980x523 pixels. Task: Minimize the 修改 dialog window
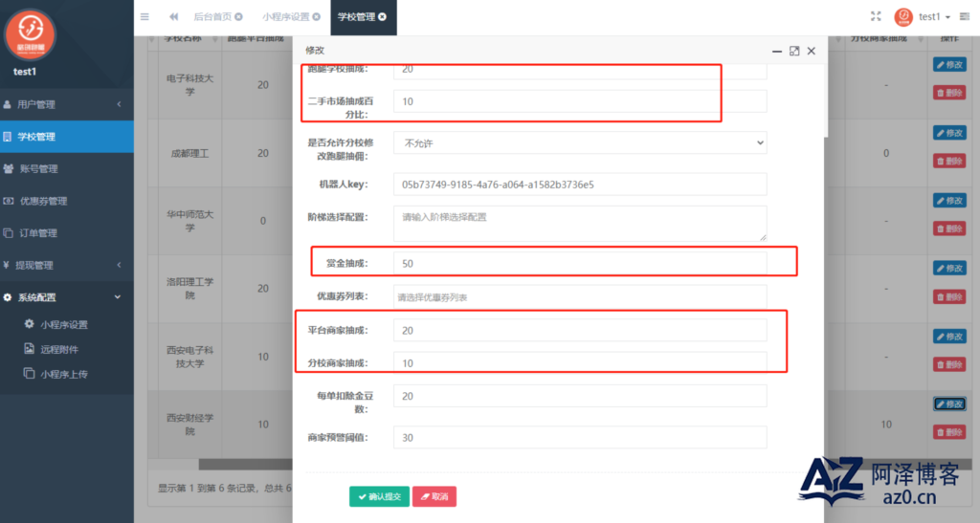point(776,51)
